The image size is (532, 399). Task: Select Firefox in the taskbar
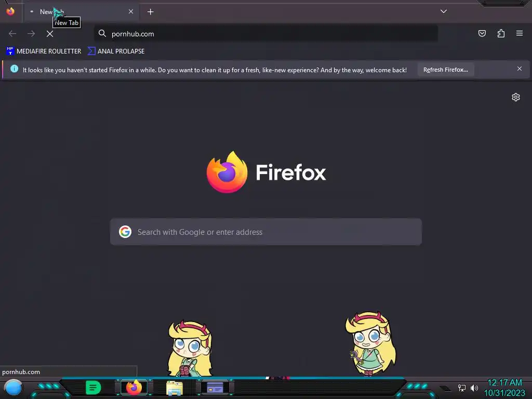pyautogui.click(x=134, y=388)
